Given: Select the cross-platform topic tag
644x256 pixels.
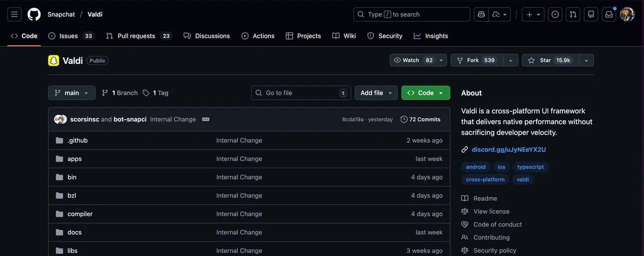Looking at the screenshot, I should [485, 179].
